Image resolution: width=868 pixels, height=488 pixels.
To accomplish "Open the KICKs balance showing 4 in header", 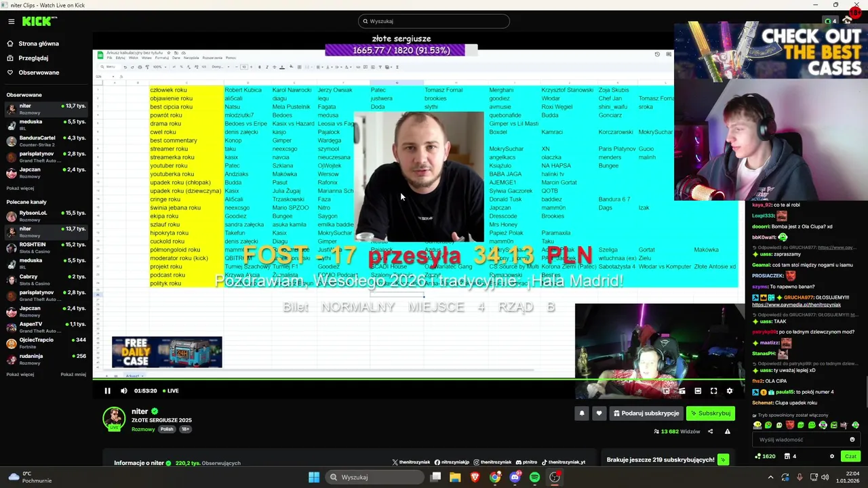I will point(830,21).
